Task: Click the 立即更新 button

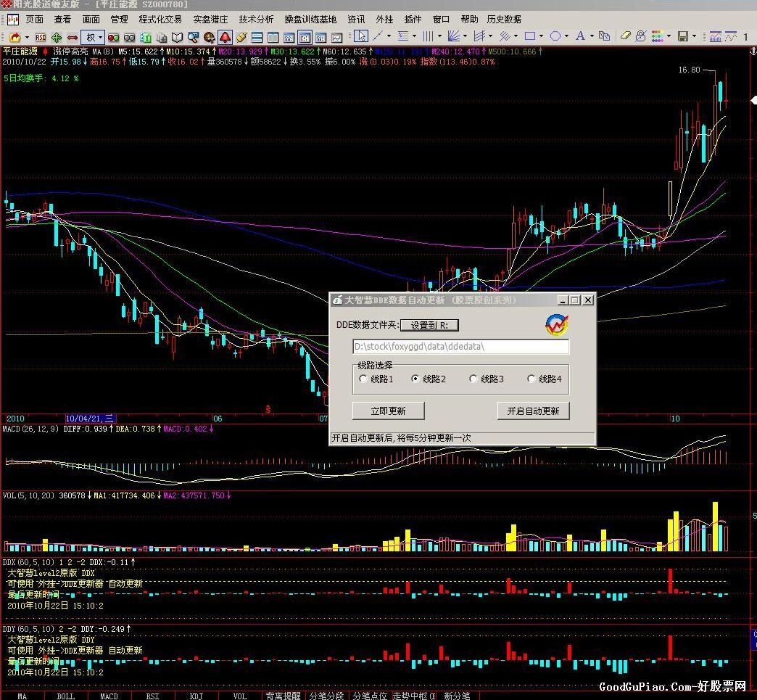Action: click(x=388, y=411)
